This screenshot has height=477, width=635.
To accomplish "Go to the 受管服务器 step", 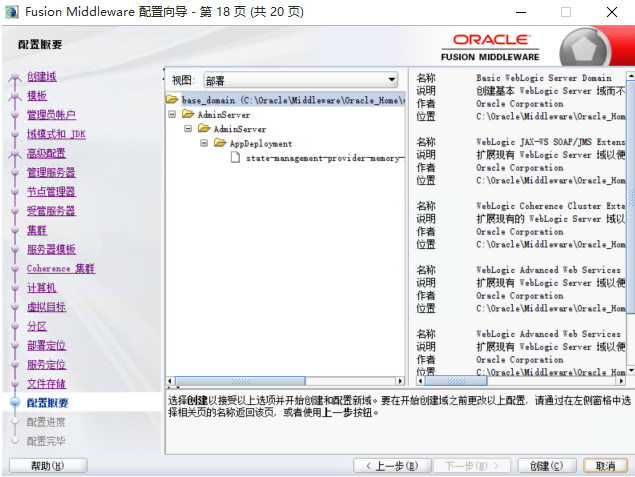I will click(x=51, y=211).
